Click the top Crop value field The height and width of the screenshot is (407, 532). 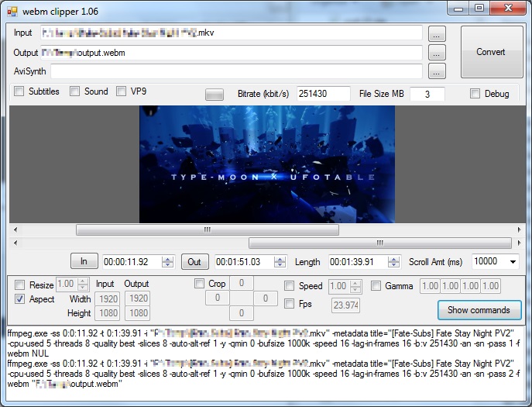coord(242,283)
